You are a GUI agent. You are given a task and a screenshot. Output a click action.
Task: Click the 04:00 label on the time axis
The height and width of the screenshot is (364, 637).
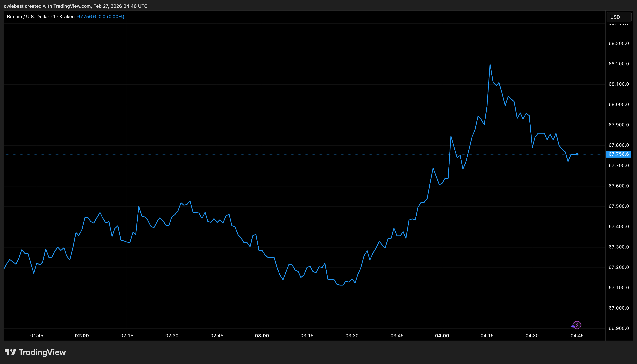pos(442,336)
